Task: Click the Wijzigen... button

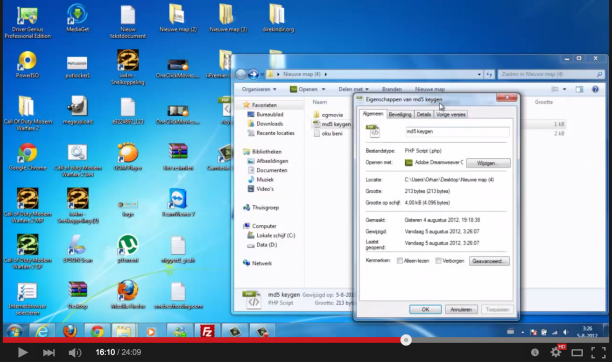Action: (488, 163)
